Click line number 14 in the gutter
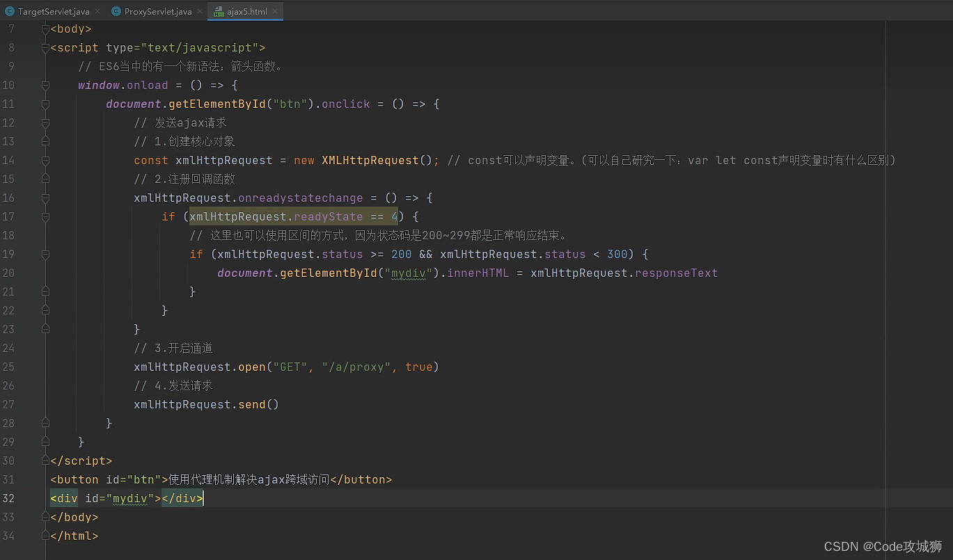Viewport: 953px width, 560px height. (x=8, y=161)
